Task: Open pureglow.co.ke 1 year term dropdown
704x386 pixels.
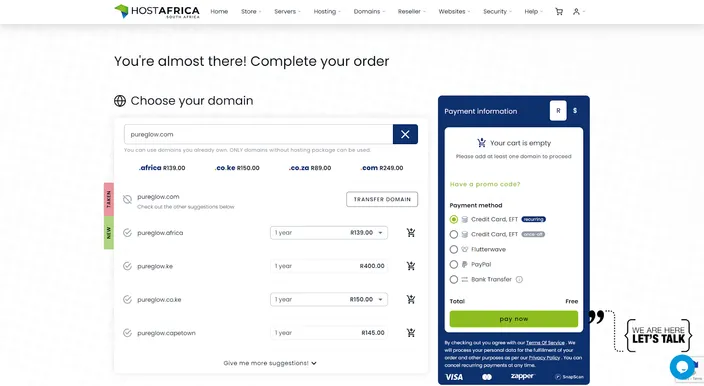Action: [329, 299]
